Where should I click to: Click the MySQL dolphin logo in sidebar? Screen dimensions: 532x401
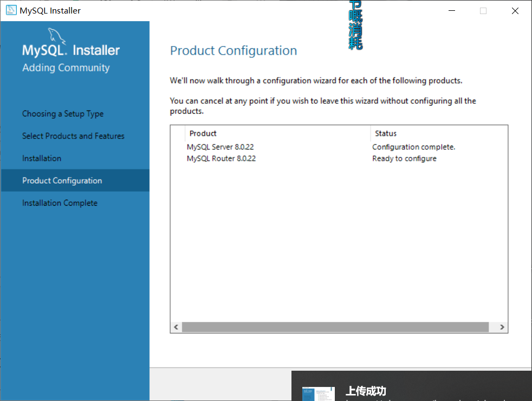pos(56,37)
